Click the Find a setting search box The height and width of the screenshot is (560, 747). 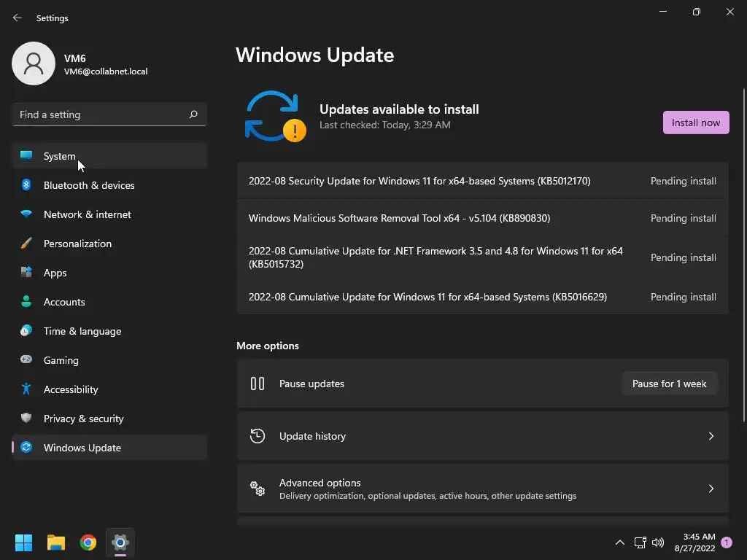109,114
